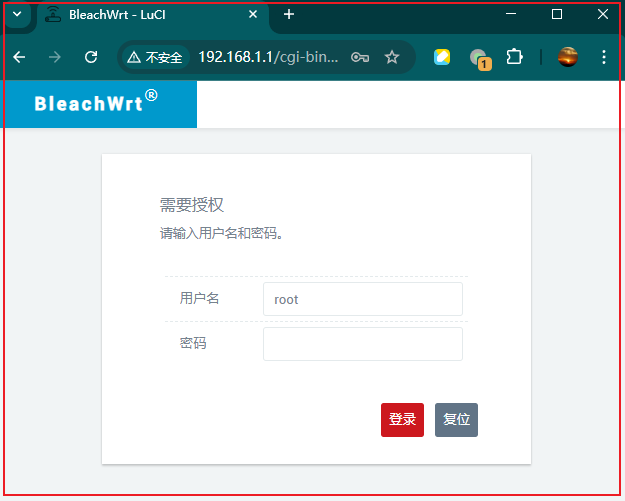The width and height of the screenshot is (625, 501).
Task: Open the saved password key icon
Action: point(360,57)
